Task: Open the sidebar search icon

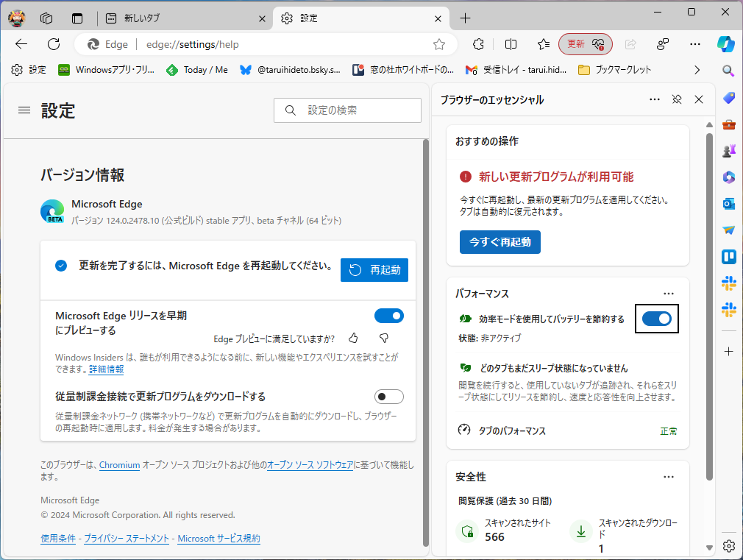Action: [x=728, y=71]
